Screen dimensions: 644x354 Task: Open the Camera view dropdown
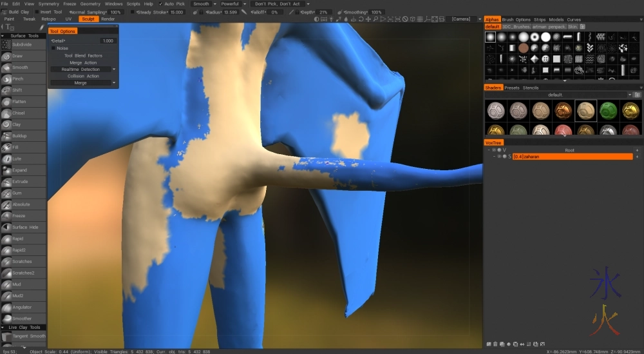click(464, 19)
